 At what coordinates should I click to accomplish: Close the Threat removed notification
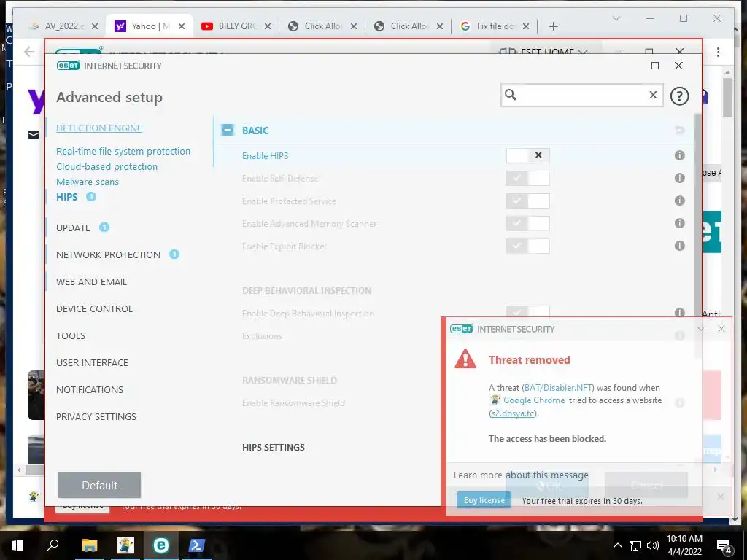pos(721,329)
